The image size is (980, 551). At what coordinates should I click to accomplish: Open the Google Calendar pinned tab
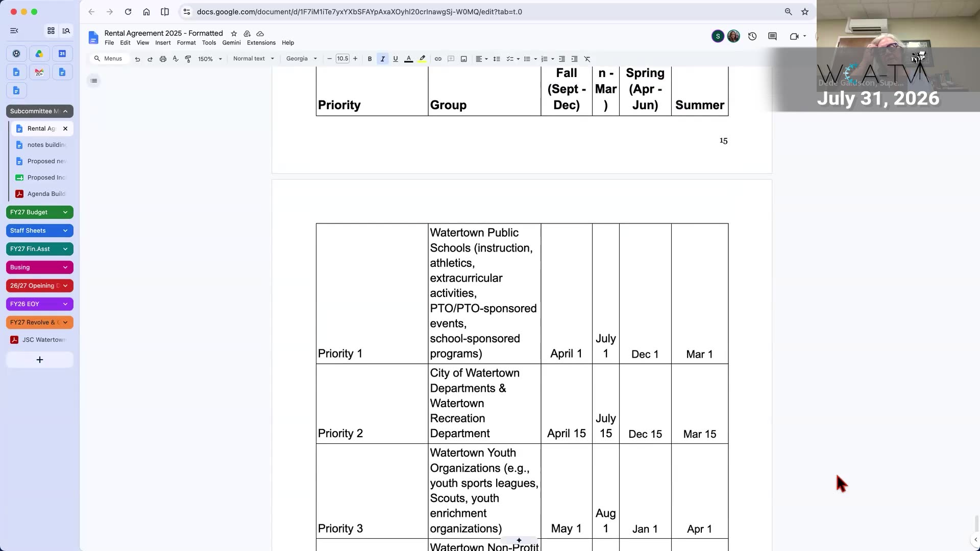point(62,54)
